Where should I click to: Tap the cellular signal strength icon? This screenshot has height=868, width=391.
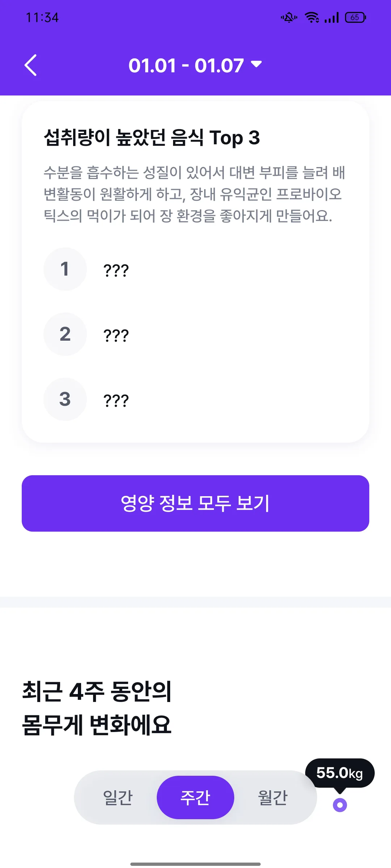(332, 17)
